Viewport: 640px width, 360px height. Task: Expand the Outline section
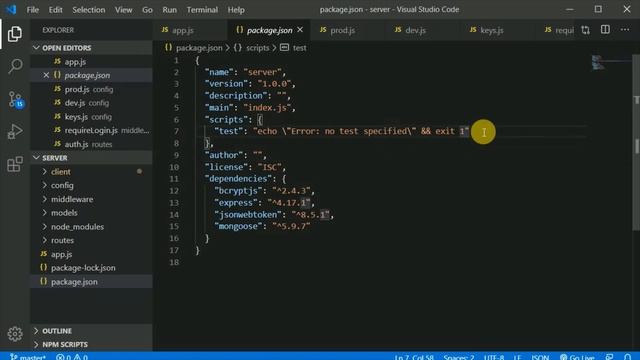[91, 331]
